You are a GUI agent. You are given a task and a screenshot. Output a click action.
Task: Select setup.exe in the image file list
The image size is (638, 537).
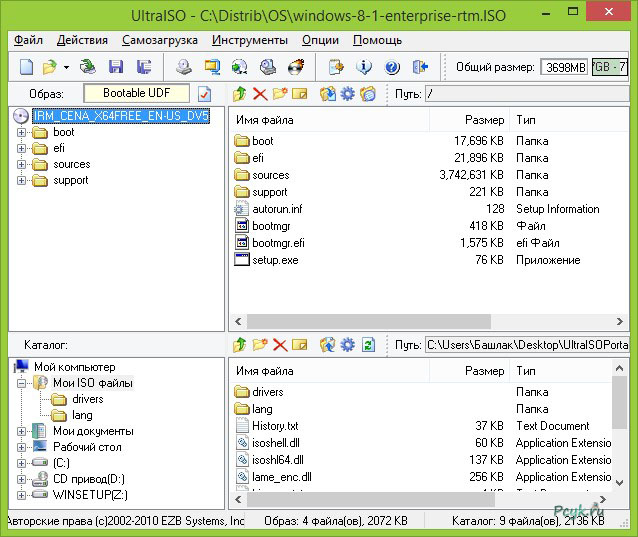tap(275, 260)
